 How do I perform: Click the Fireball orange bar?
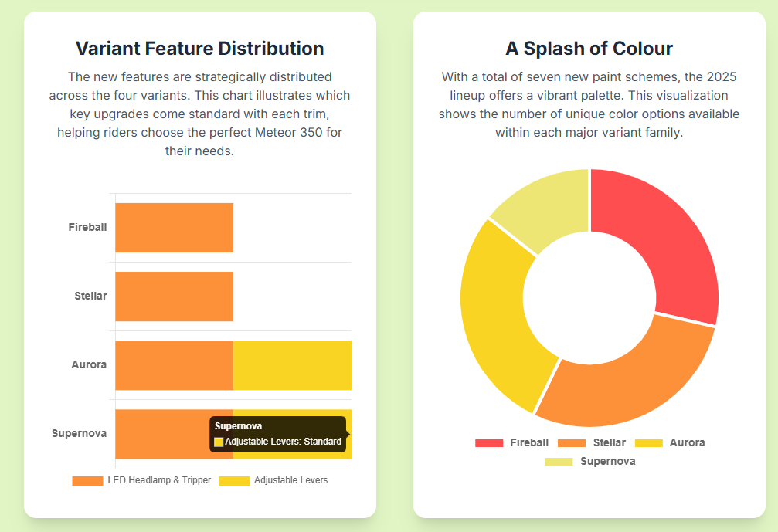coord(174,228)
